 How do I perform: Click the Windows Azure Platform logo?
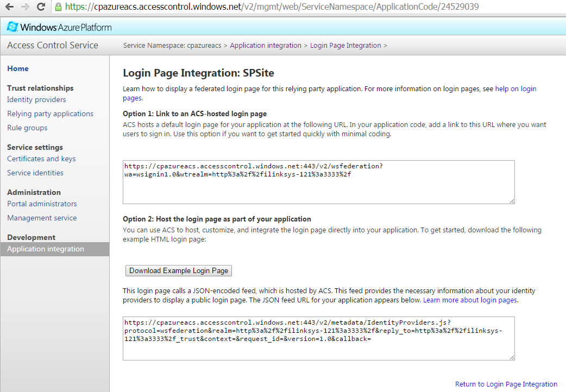click(x=59, y=27)
